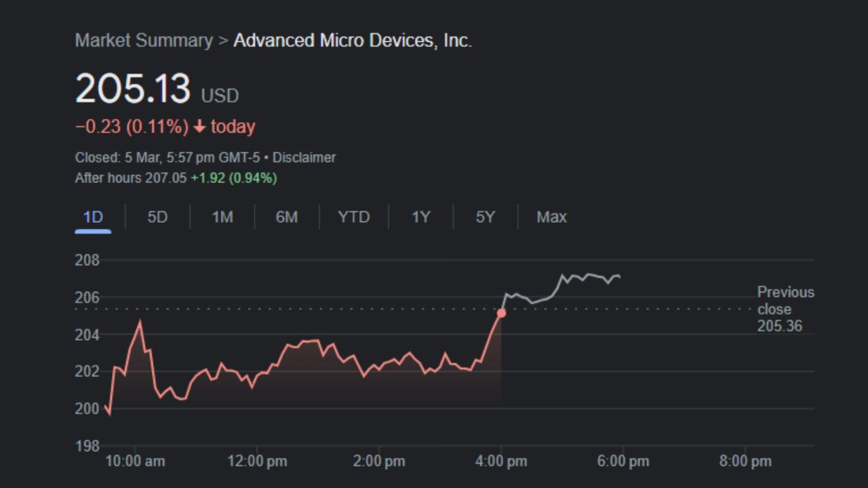Image resolution: width=868 pixels, height=488 pixels.
Task: Click the Closed: 5 Mar, 5:57 pm timestamp
Action: click(167, 157)
